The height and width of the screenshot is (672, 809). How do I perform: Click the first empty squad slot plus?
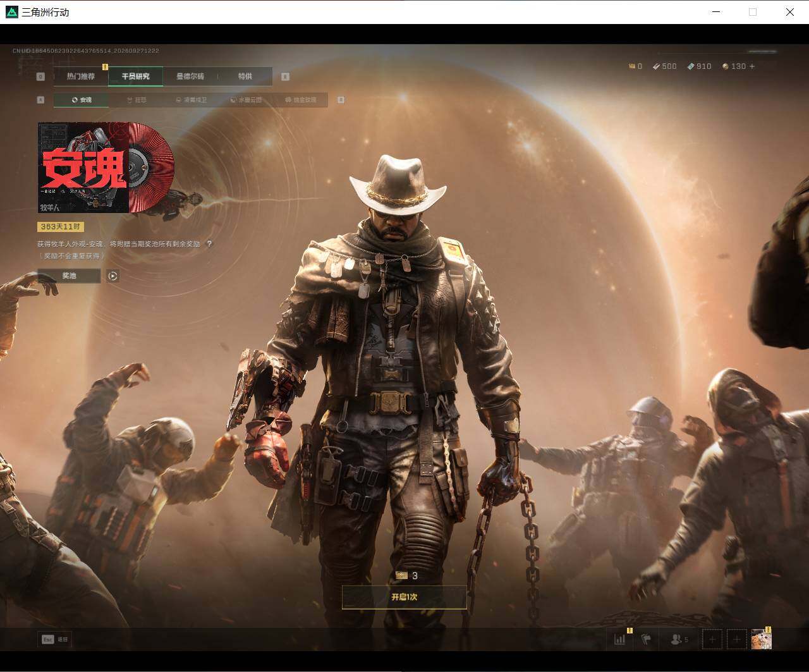[x=712, y=639]
